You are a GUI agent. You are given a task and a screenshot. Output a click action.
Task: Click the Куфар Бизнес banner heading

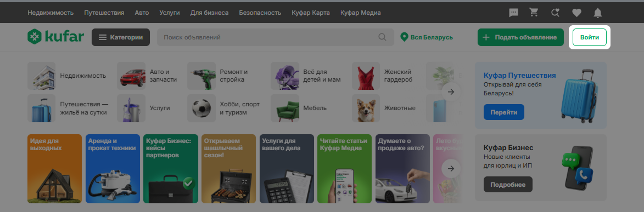(508, 147)
